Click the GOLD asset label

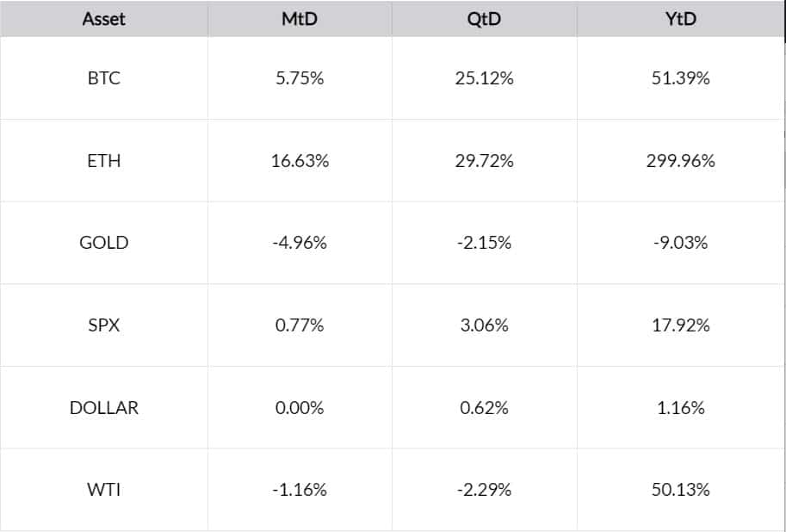[103, 243]
